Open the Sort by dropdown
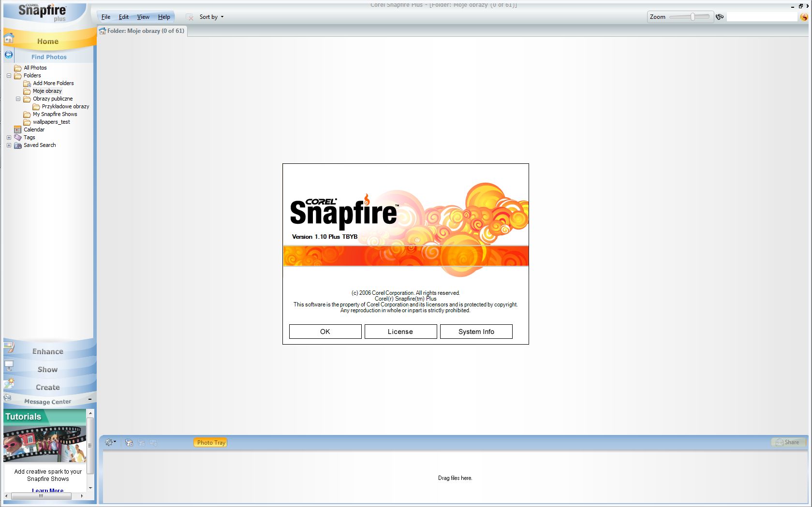812x507 pixels. tap(211, 17)
